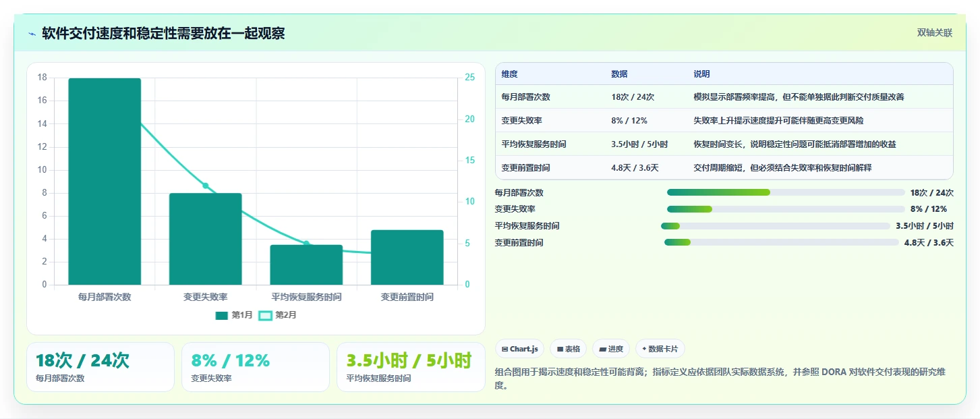Viewport: 980px width, 419px height.
Task: Click the Chart.js tag chip
Action: point(520,349)
